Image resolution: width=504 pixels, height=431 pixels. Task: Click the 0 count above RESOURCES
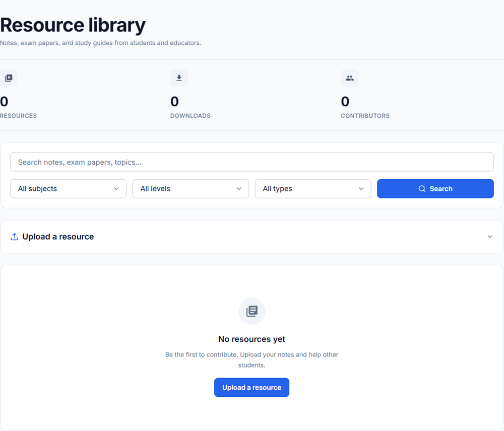coord(4,102)
